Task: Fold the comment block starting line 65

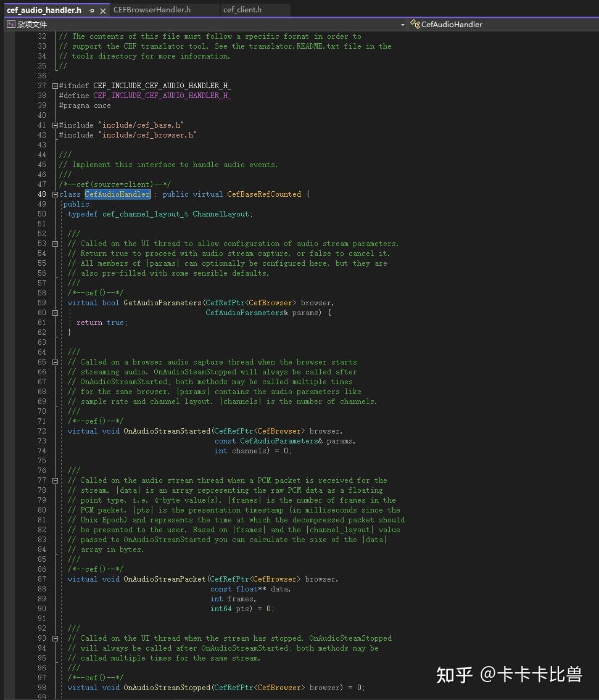Action: (x=55, y=362)
